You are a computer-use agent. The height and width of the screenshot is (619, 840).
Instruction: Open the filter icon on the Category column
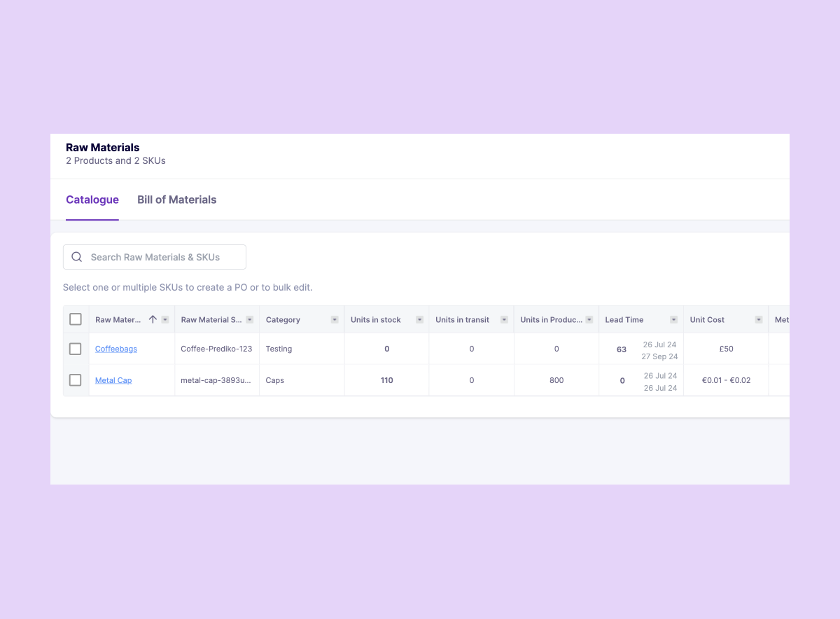(334, 319)
